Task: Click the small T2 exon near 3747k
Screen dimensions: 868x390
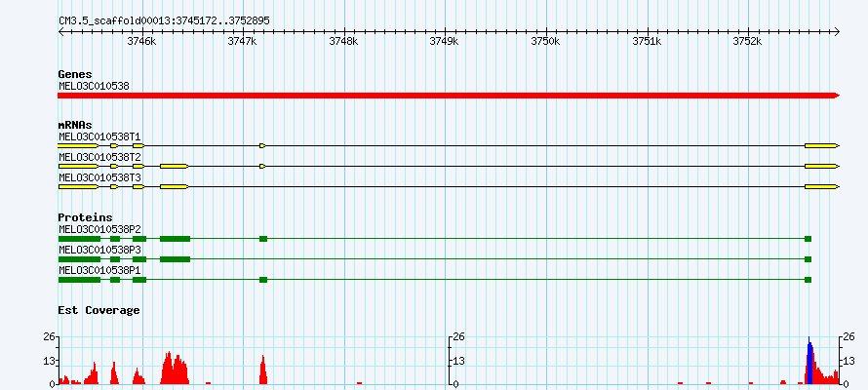Action: (x=262, y=166)
